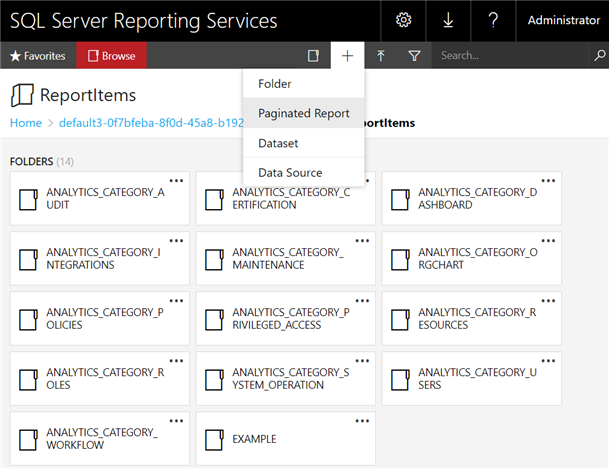
Task: Open the Favorites tab
Action: click(38, 56)
